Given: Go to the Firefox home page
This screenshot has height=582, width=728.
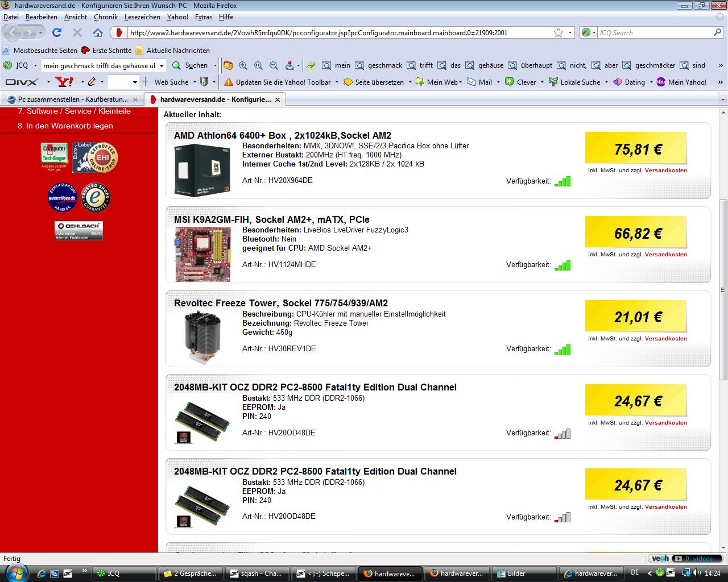Looking at the screenshot, I should pos(98,32).
